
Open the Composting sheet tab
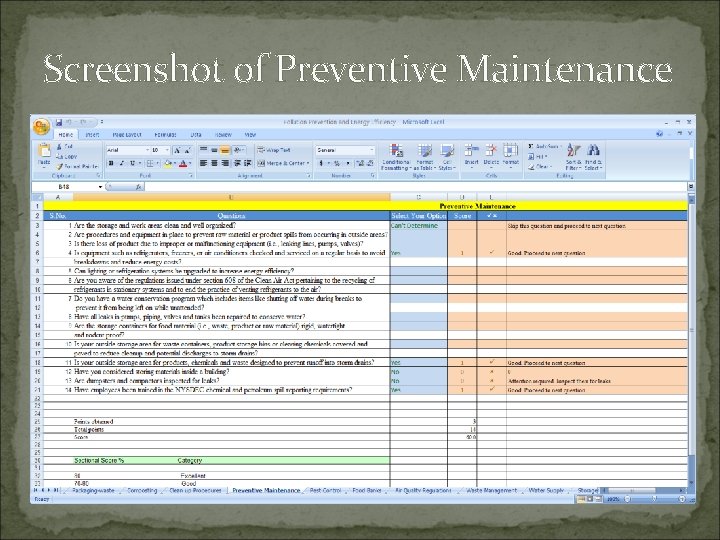point(142,490)
